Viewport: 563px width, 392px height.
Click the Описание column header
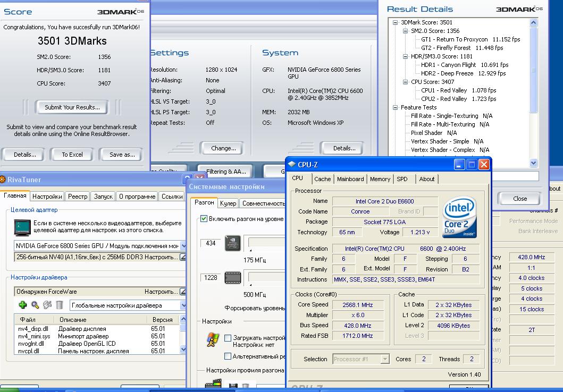coord(100,319)
